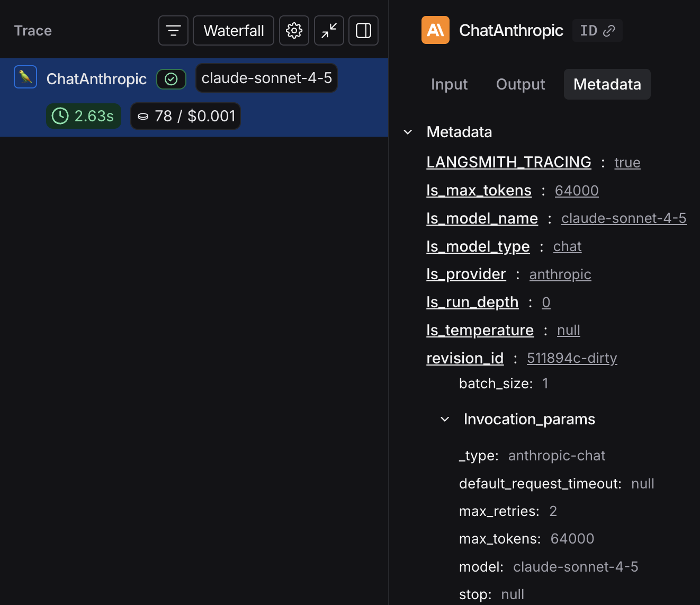
Task: Click the clock icon on the 2.63s badge
Action: point(60,116)
